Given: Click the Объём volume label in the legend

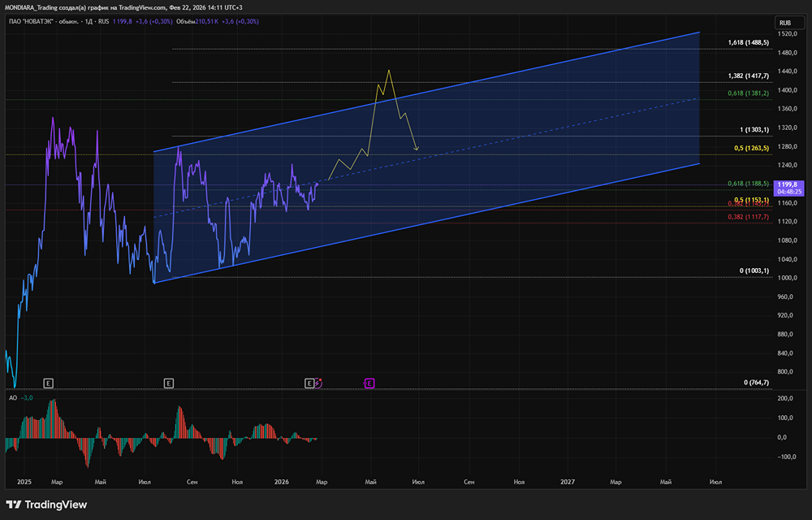Looking at the screenshot, I should (185, 22).
